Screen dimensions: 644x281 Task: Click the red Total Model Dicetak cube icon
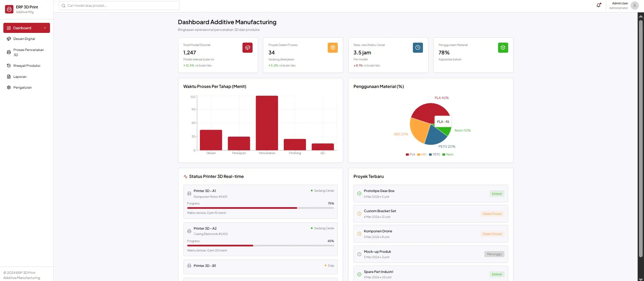pos(247,48)
